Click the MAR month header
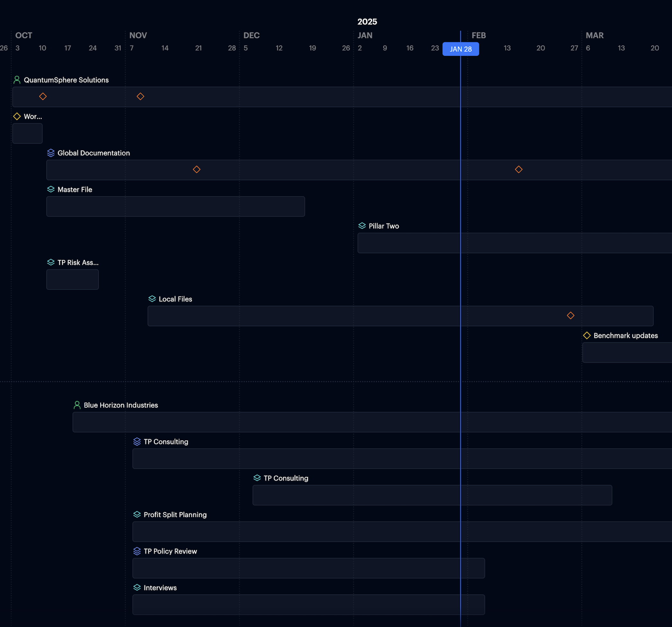Screen dimensions: 672x627 [595, 35]
